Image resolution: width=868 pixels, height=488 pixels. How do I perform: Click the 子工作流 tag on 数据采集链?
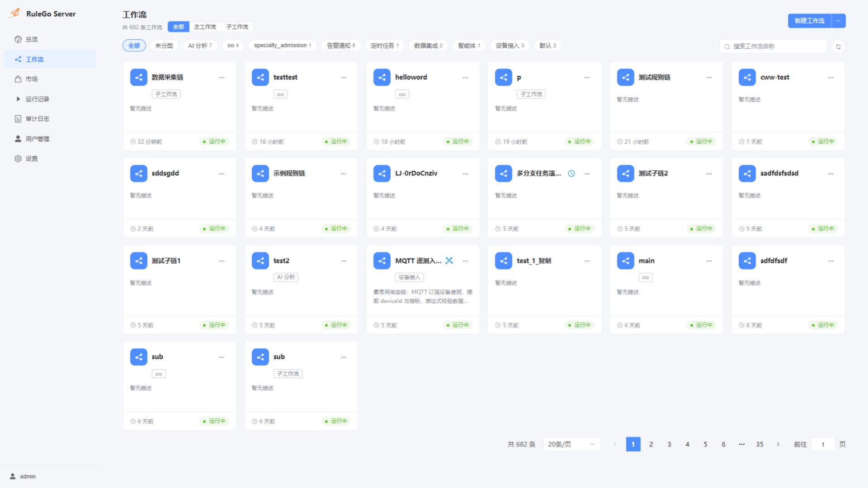pyautogui.click(x=166, y=94)
